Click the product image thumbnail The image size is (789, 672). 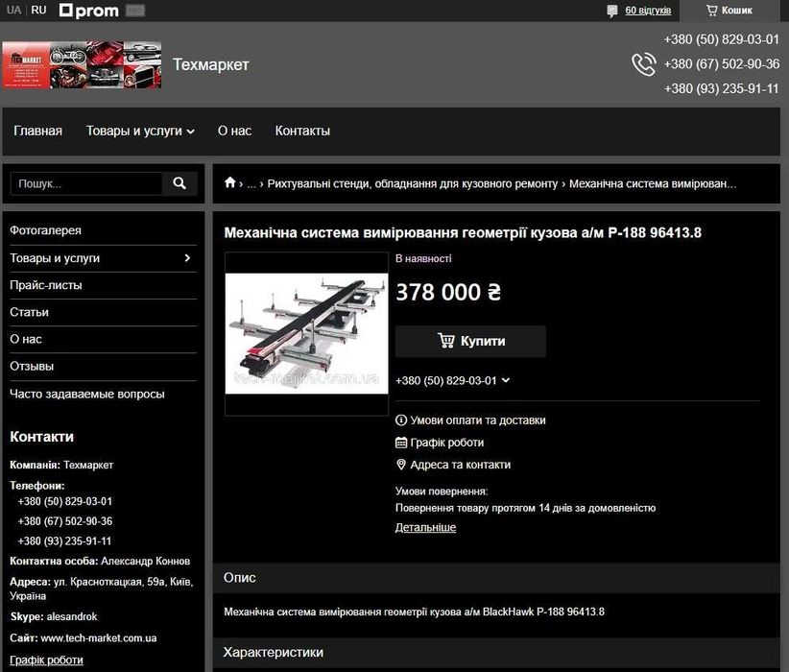pos(306,334)
